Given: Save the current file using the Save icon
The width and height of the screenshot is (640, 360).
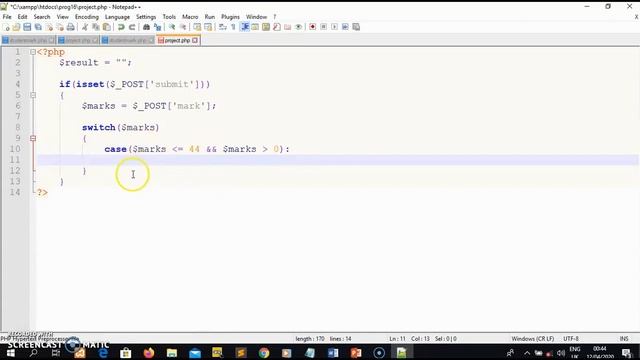Looking at the screenshot, I should 27,27.
